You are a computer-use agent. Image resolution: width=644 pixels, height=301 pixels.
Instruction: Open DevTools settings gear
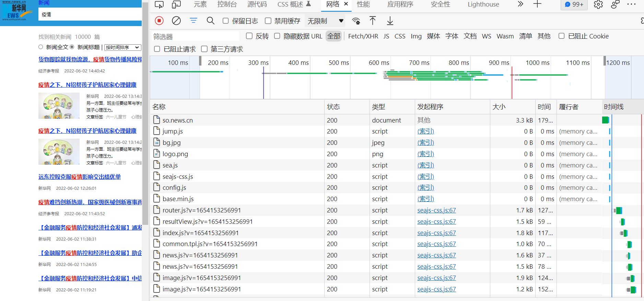(x=598, y=4)
